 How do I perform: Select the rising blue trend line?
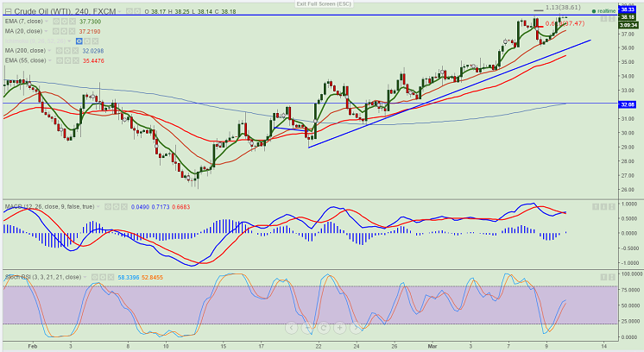[450, 93]
